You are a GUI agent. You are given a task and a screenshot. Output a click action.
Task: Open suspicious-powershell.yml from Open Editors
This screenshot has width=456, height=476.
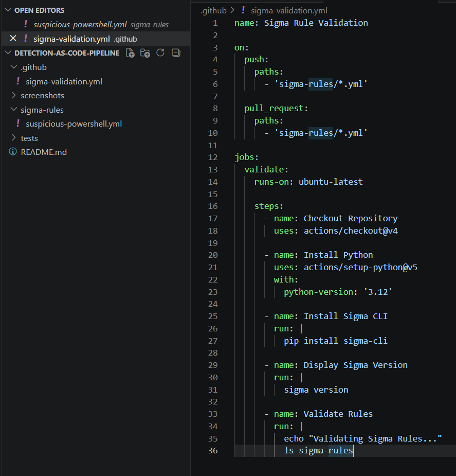(x=80, y=25)
